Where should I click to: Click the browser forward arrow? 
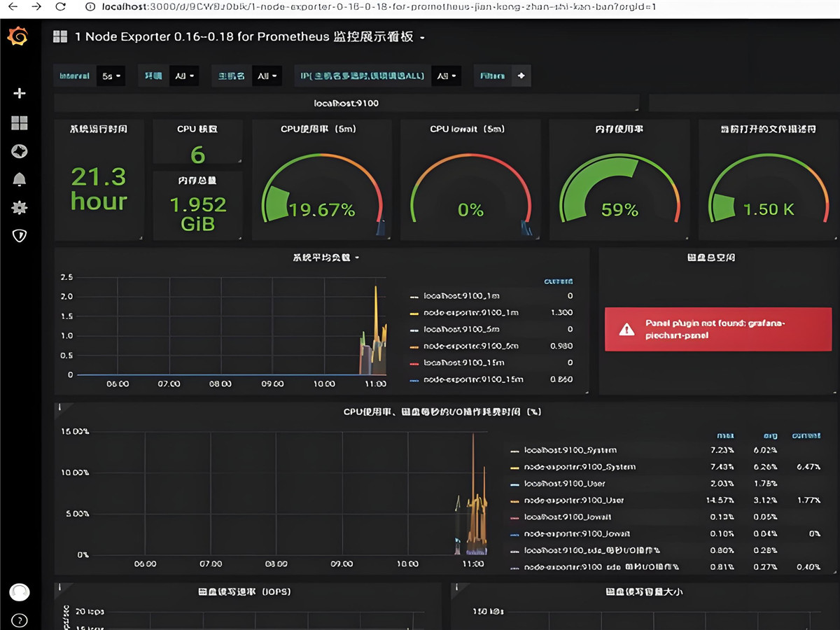point(36,6)
